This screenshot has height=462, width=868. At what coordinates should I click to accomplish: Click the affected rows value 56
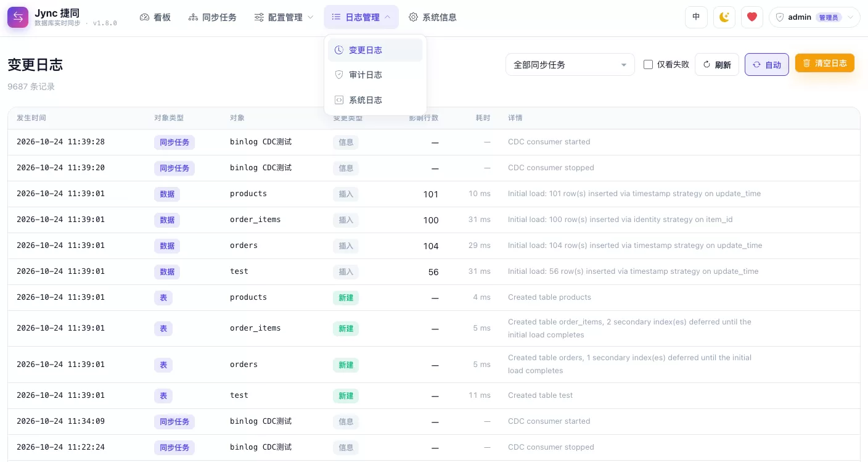[x=433, y=272]
